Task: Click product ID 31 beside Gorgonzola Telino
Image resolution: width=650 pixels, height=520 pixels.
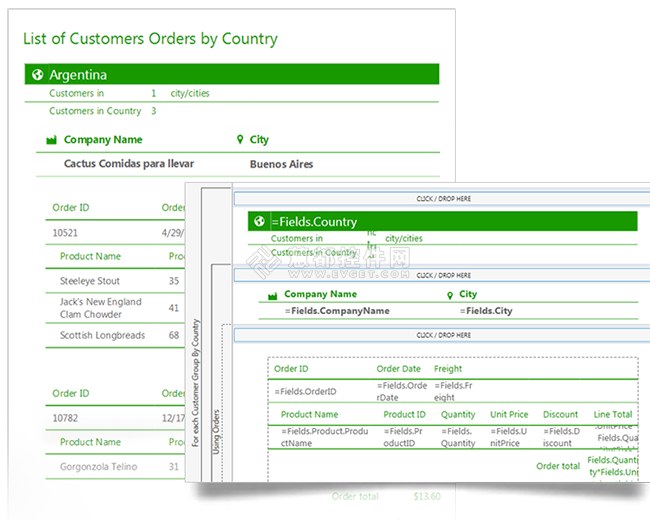Action: click(x=174, y=467)
